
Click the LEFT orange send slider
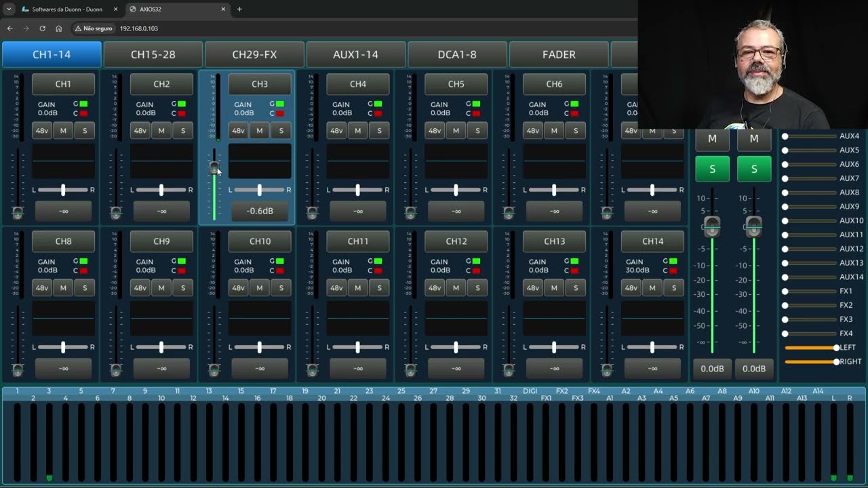pos(811,348)
